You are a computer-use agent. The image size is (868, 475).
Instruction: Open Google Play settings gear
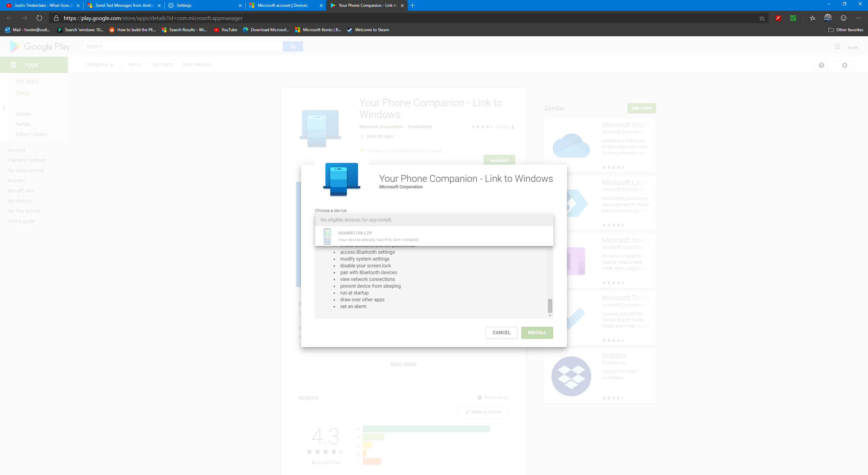coord(845,65)
